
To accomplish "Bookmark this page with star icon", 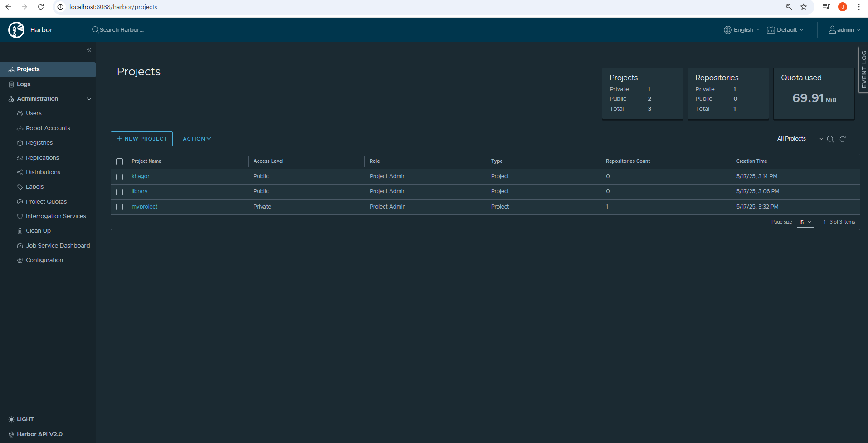I will (804, 7).
